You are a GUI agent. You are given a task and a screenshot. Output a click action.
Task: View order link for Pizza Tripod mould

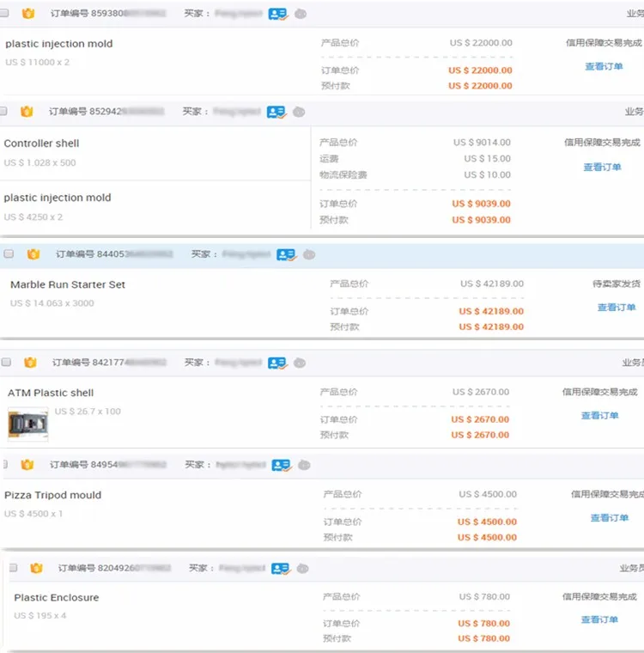pos(610,517)
